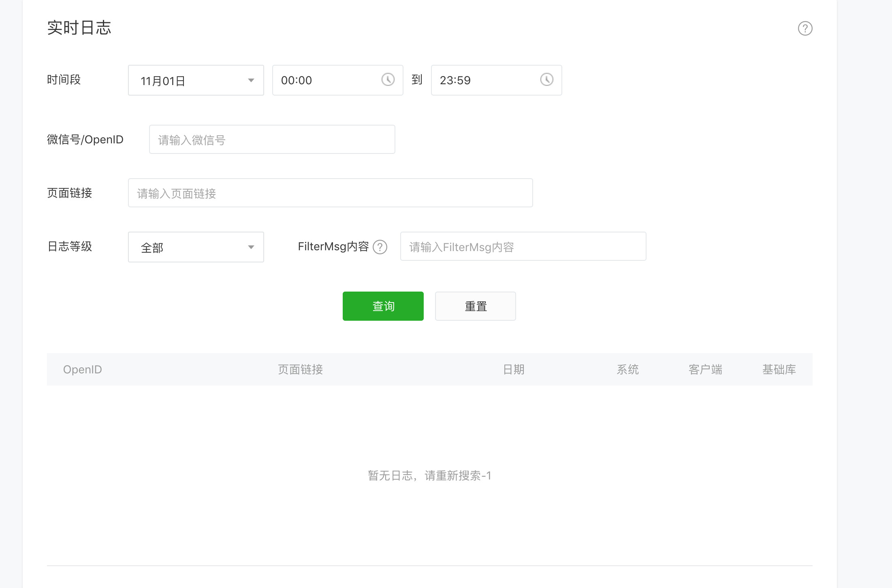This screenshot has height=588, width=892.
Task: Click the dropdown arrow in the date selector
Action: pyautogui.click(x=251, y=80)
